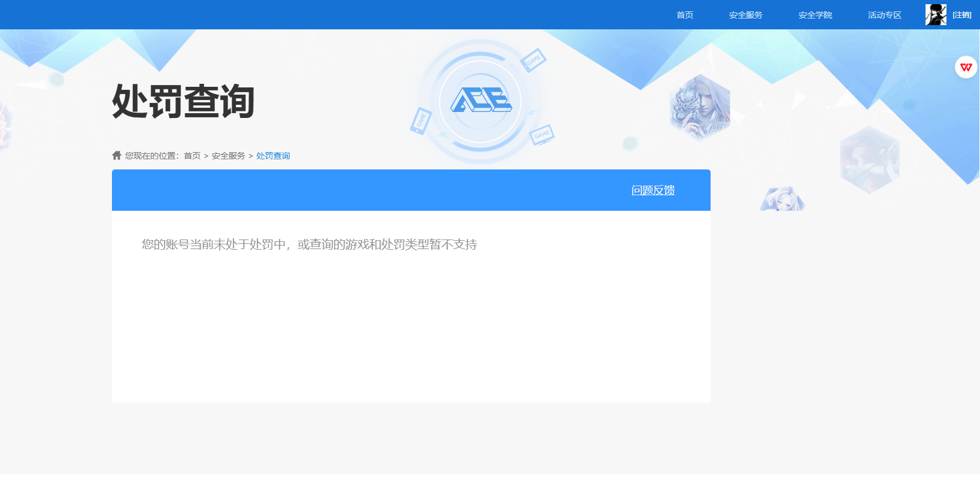Click the 您现在的位置 breadcrumb label
The image size is (980, 485).
pos(152,156)
